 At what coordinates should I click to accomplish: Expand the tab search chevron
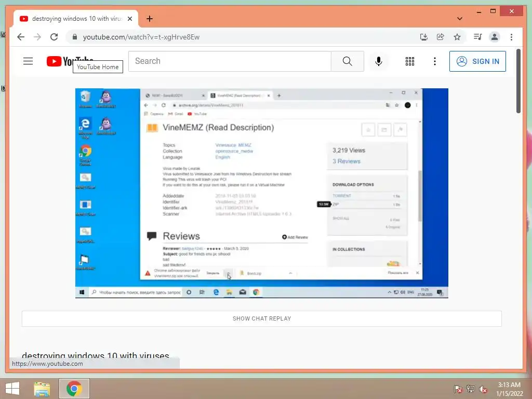tap(460, 19)
